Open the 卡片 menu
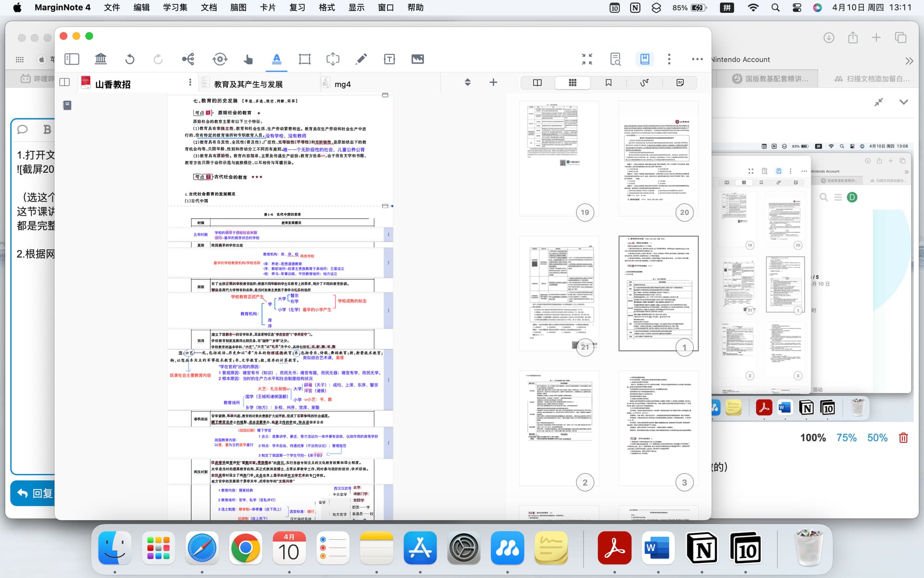Image resolution: width=924 pixels, height=578 pixels. (x=268, y=8)
